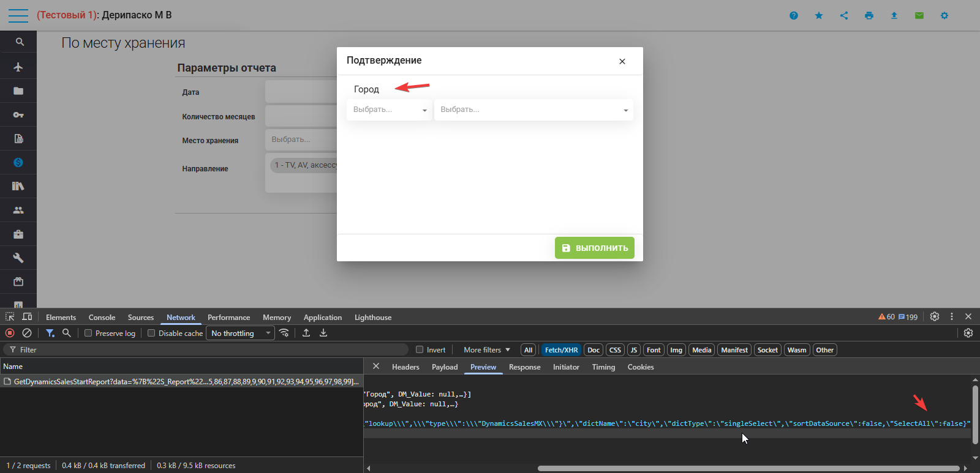Image resolution: width=980 pixels, height=473 pixels.
Task: Open second wide Выбрать dropdown in dialog
Action: click(533, 110)
